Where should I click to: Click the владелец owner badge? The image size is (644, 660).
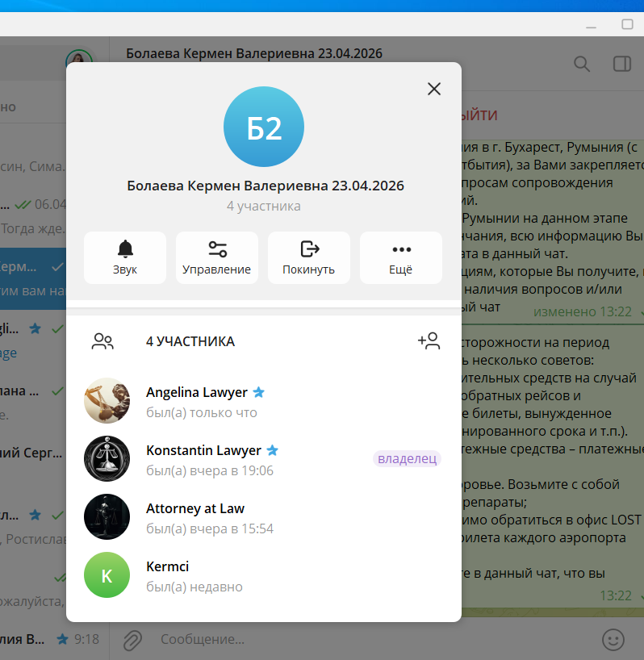tap(407, 458)
